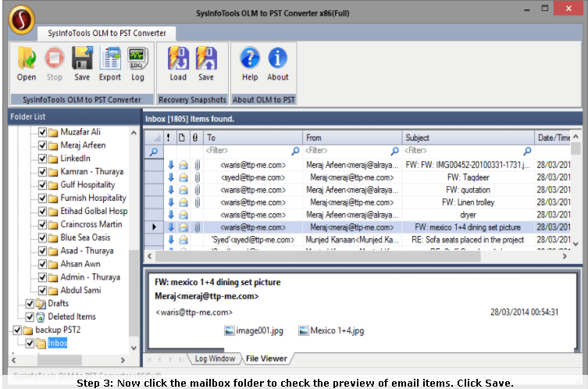Click the search icon in the To filter
Screen dimensions: 588x389
295,151
